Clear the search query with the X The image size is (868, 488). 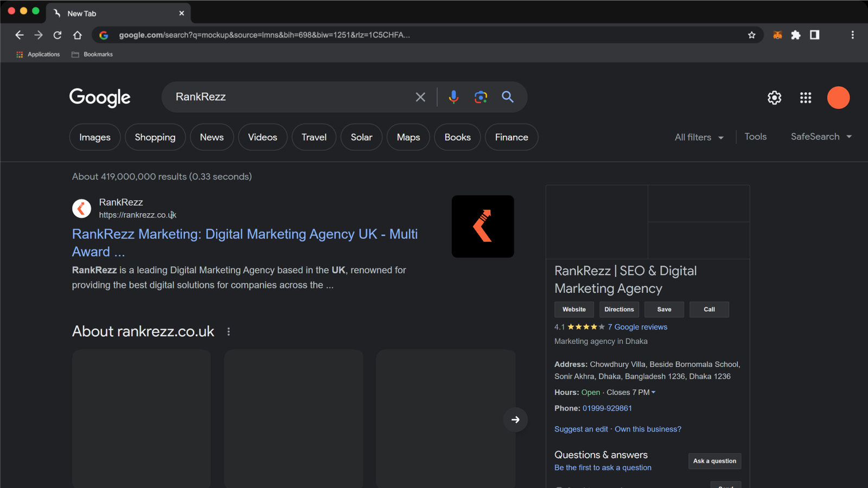420,97
